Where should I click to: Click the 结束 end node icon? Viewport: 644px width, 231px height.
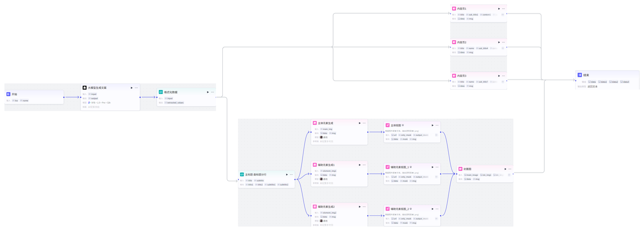(x=580, y=75)
